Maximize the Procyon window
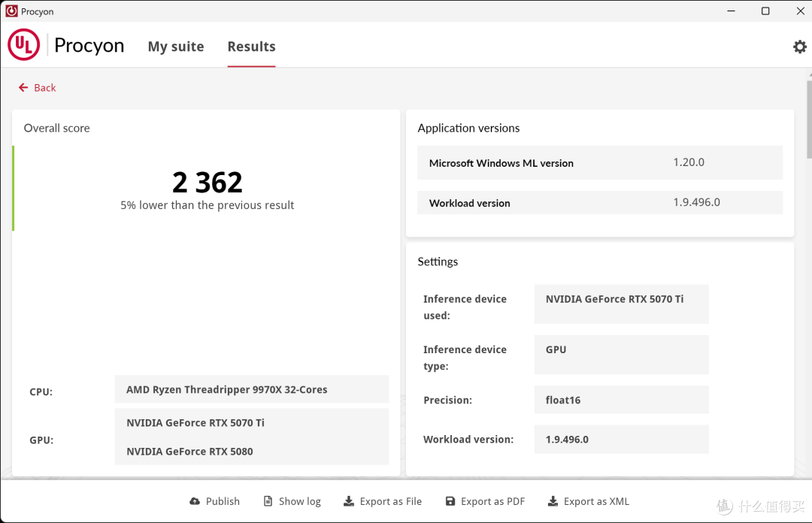This screenshot has width=812, height=523. [765, 11]
